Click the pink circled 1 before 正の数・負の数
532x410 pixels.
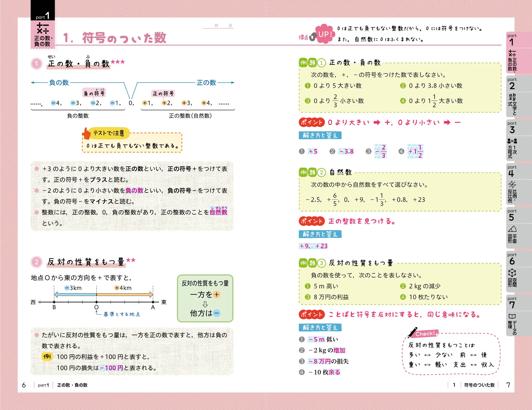[36, 64]
